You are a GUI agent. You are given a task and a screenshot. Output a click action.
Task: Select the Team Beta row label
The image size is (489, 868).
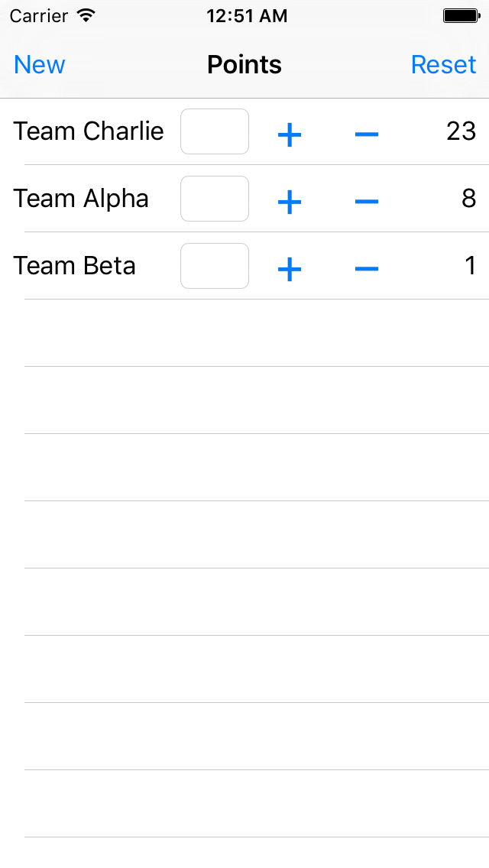point(74,266)
